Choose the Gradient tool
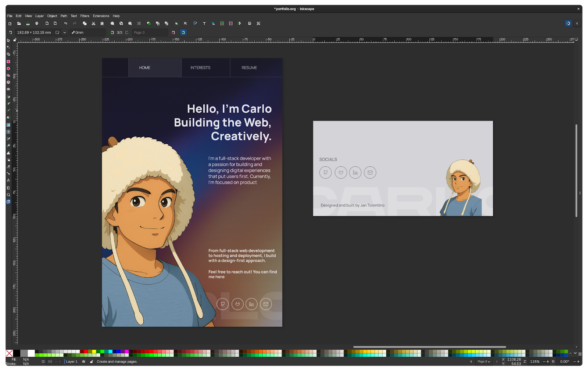Image resolution: width=588 pixels, height=372 pixels. [8, 125]
